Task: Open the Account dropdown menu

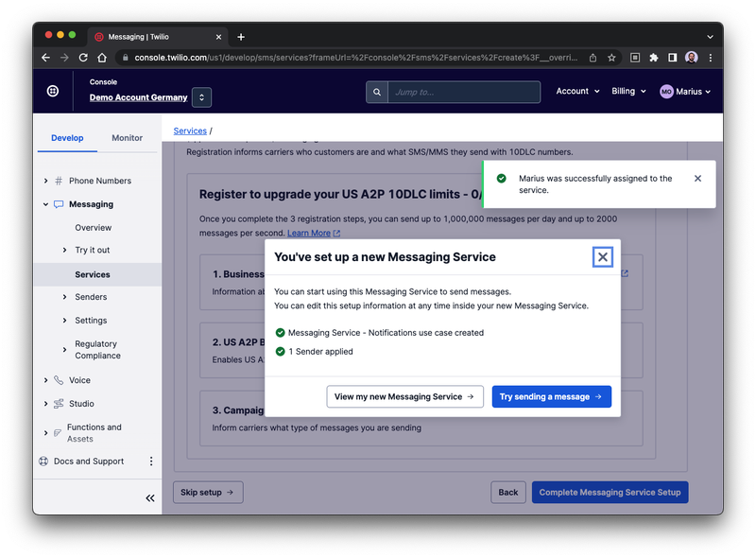Action: [x=579, y=92]
